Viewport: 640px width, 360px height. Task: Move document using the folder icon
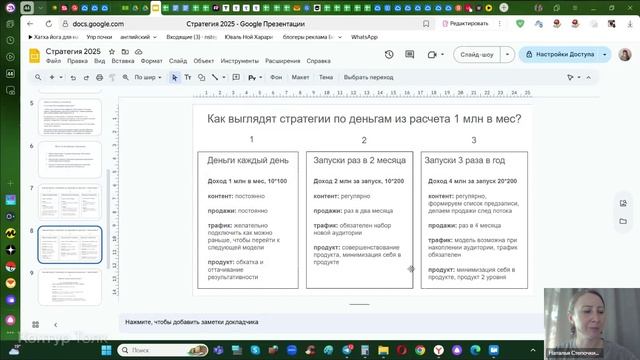pyautogui.click(x=125, y=51)
